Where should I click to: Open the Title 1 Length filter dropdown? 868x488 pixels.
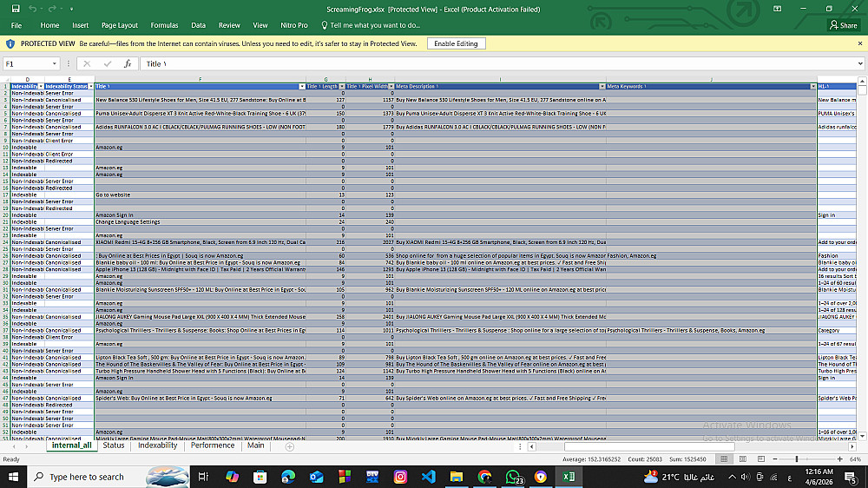[x=341, y=87]
